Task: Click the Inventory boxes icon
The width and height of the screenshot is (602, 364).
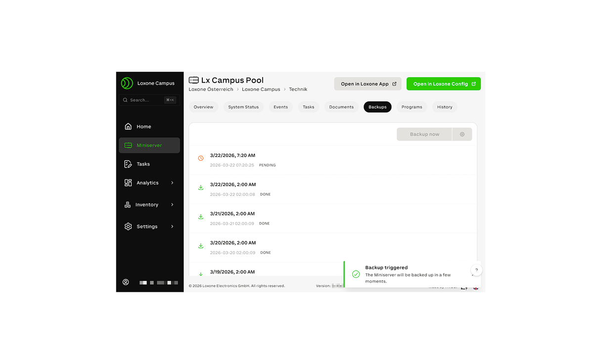Action: coord(128,205)
